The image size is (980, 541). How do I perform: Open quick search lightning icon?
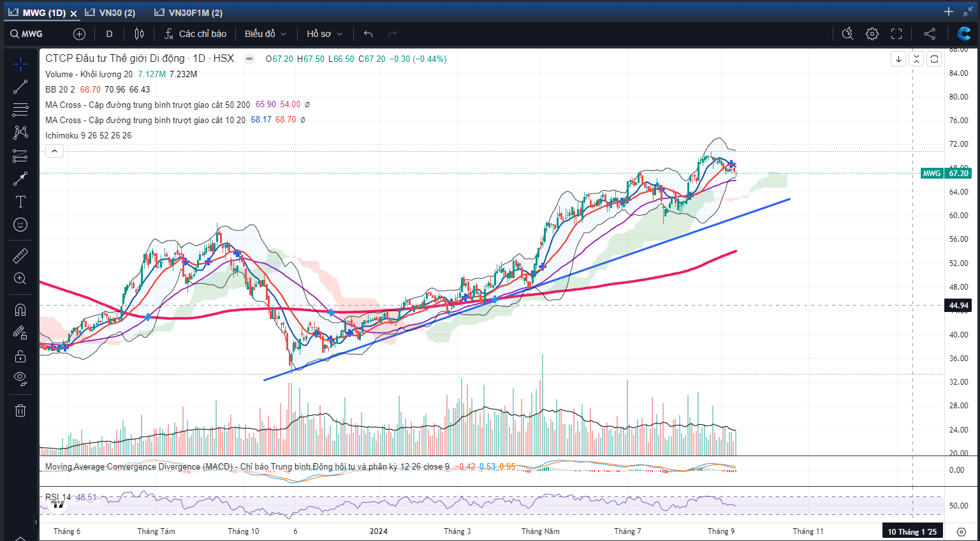click(x=847, y=34)
